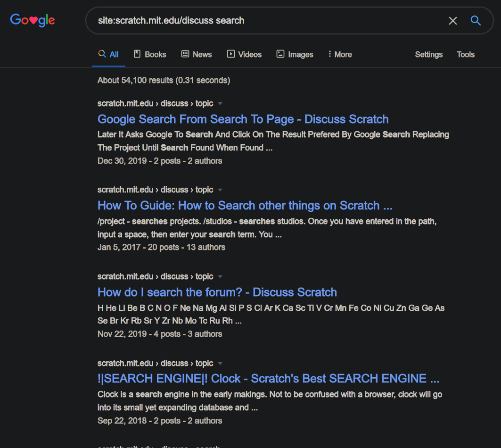Expand dropdown arrow for first result URL

pyautogui.click(x=220, y=104)
